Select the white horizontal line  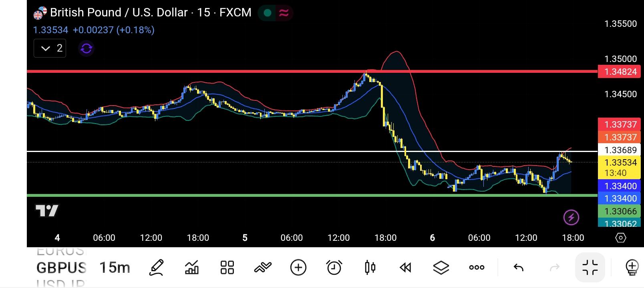point(312,151)
